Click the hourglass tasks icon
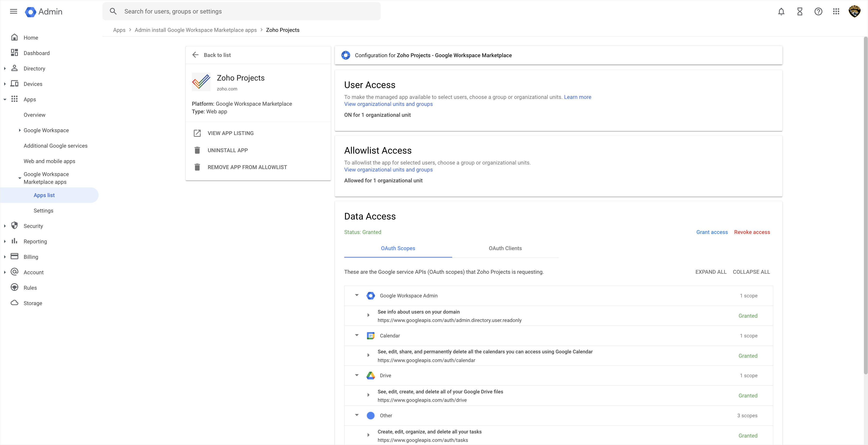 (x=800, y=12)
